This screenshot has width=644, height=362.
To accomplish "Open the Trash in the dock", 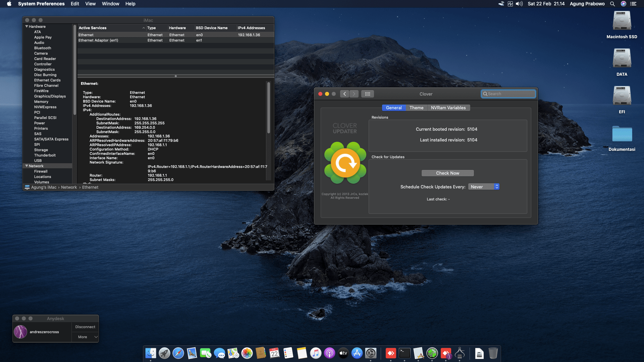I will 493,353.
